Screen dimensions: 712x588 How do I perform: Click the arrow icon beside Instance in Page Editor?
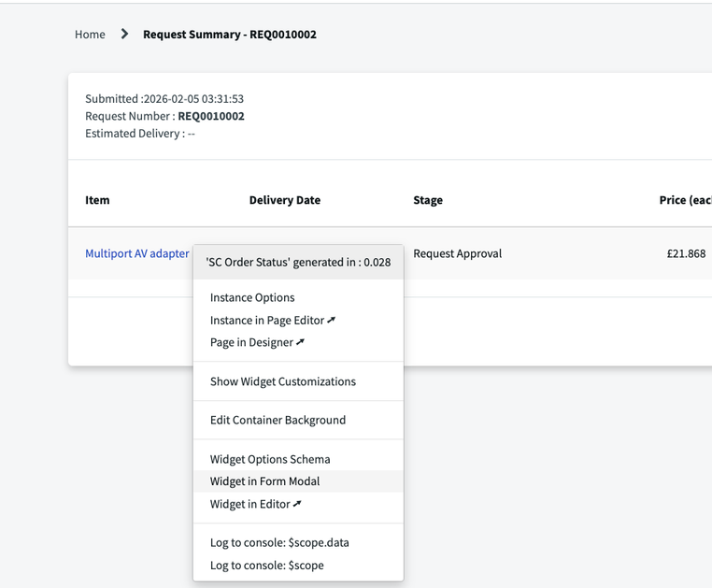point(332,320)
